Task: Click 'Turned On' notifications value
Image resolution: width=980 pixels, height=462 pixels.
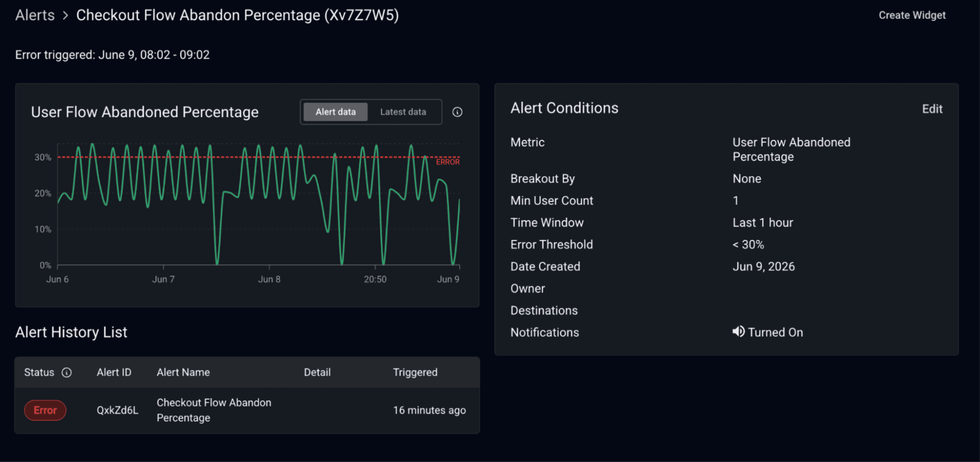Action: click(775, 333)
